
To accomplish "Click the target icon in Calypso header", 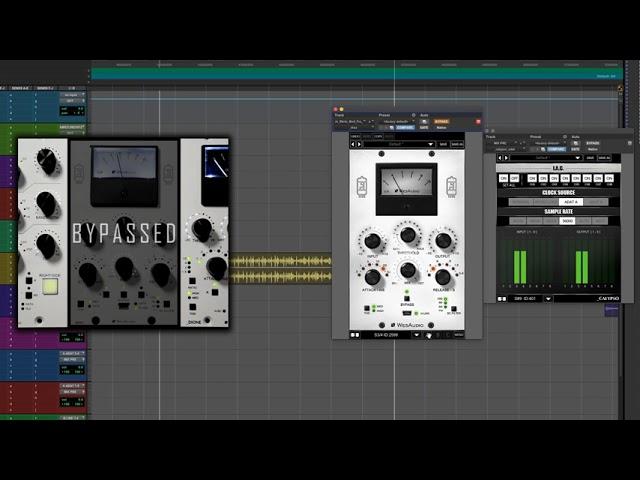I will tap(630, 143).
